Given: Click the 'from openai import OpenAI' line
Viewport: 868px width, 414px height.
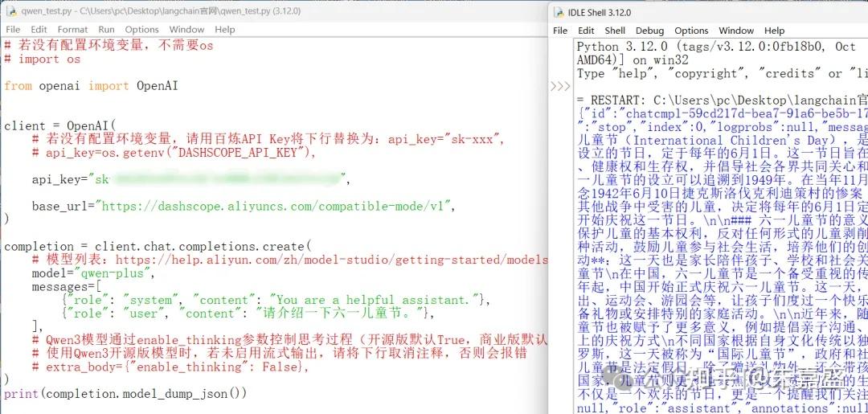Looking at the screenshot, I should pyautogui.click(x=91, y=86).
